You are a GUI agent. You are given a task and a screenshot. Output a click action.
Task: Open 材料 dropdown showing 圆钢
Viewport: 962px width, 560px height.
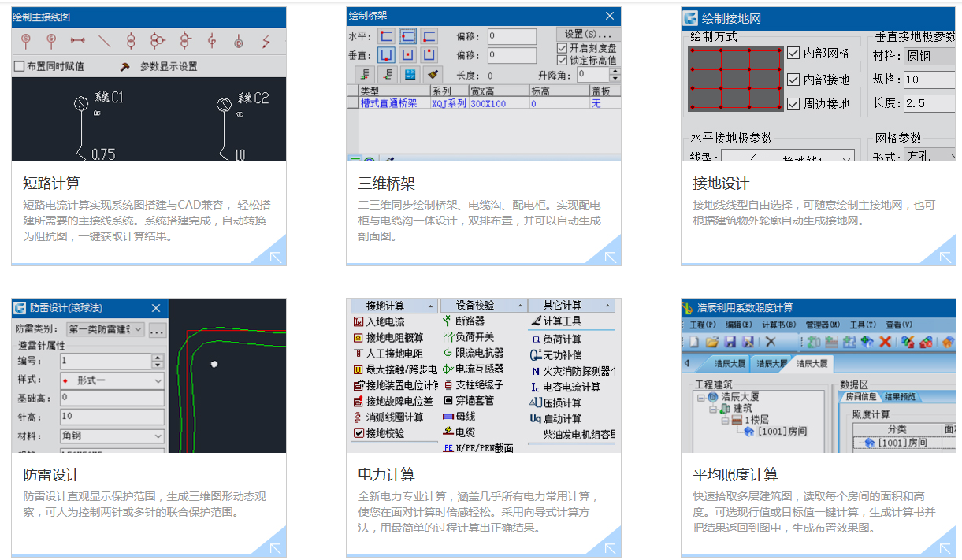tap(929, 56)
